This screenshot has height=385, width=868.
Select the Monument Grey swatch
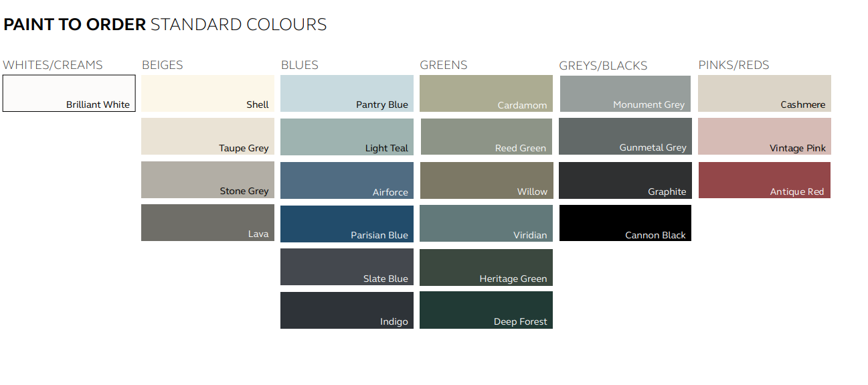click(624, 94)
